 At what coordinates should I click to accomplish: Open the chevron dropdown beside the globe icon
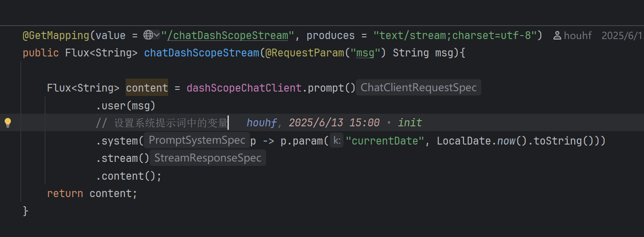pos(156,35)
